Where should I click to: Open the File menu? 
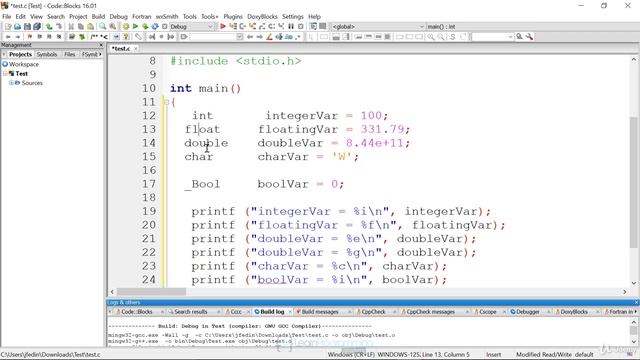coord(7,17)
